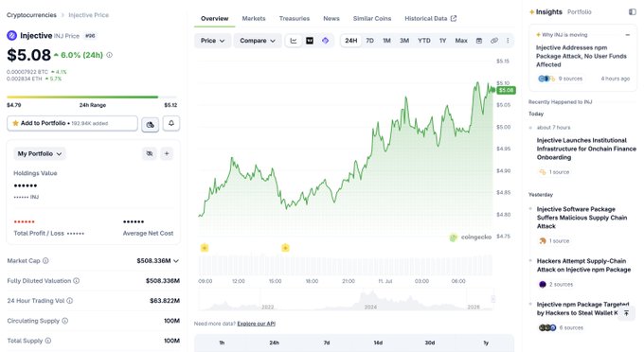Switch to the Markets tab
The width and height of the screenshot is (644, 352).
254,19
